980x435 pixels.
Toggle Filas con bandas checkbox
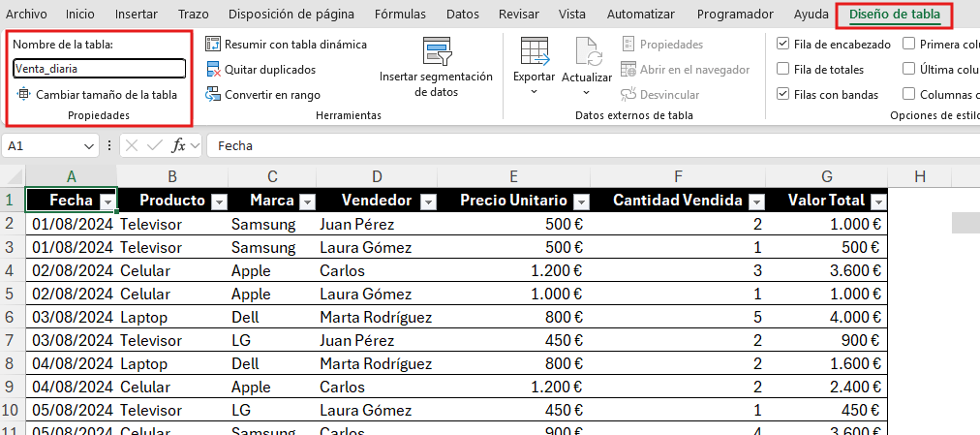(782, 94)
